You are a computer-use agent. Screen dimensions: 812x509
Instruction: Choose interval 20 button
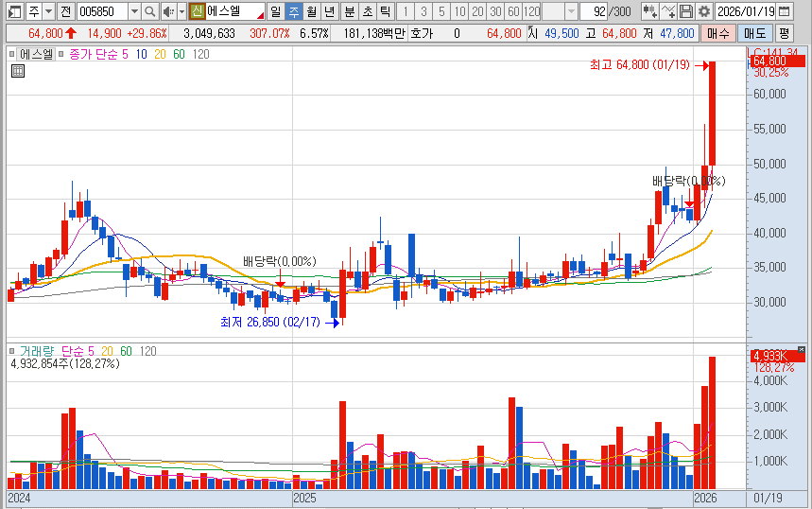point(478,11)
